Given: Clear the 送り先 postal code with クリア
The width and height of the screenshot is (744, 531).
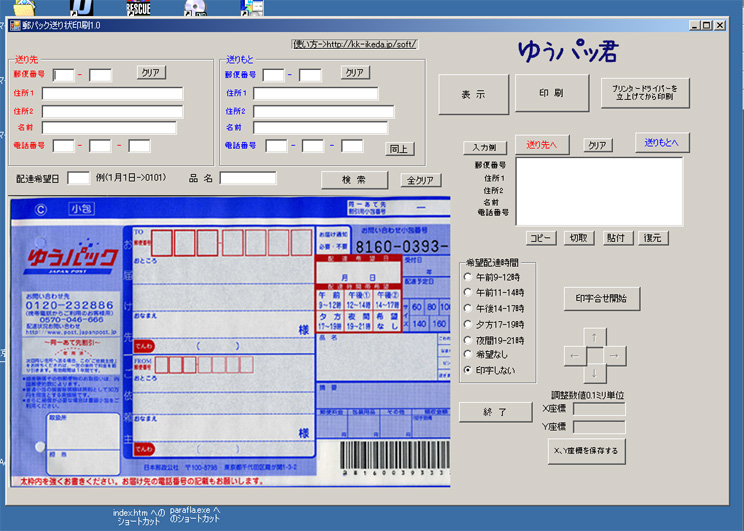Looking at the screenshot, I should click(x=151, y=72).
